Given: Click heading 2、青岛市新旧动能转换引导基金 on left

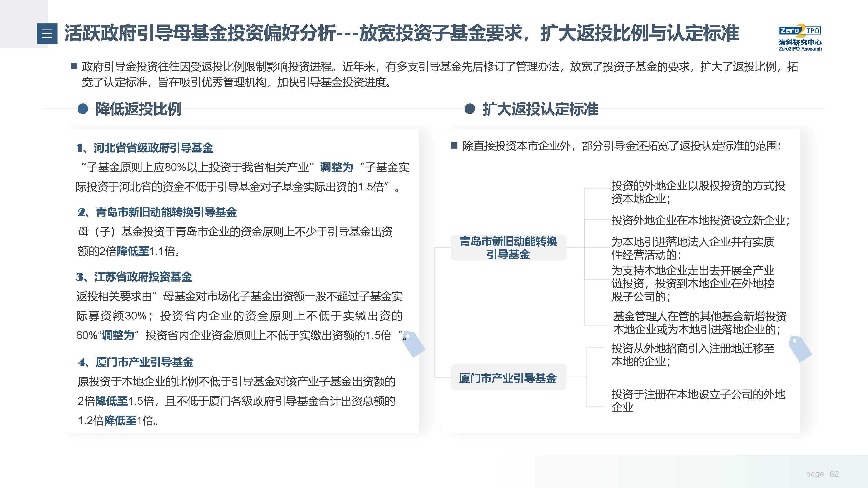Looking at the screenshot, I should click(x=157, y=212).
